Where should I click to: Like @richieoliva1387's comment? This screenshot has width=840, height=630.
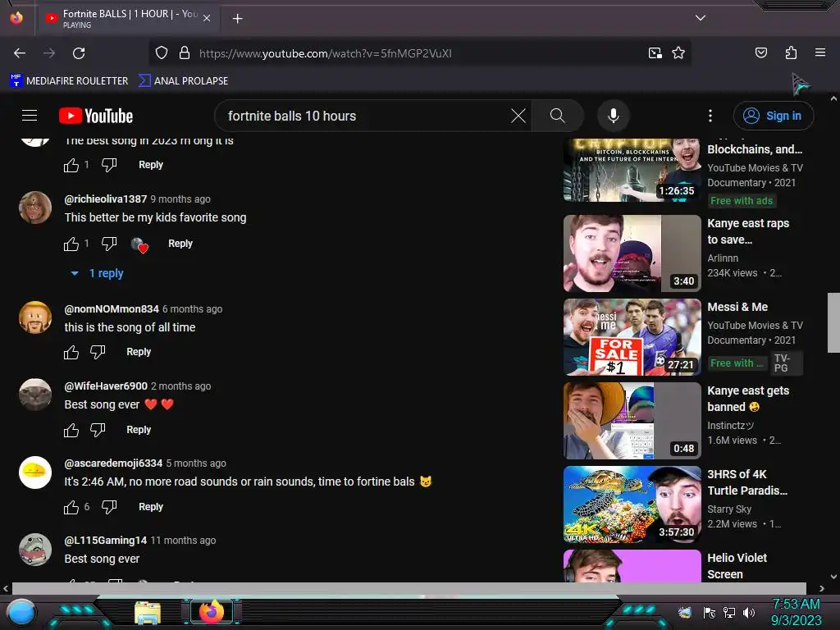(71, 244)
